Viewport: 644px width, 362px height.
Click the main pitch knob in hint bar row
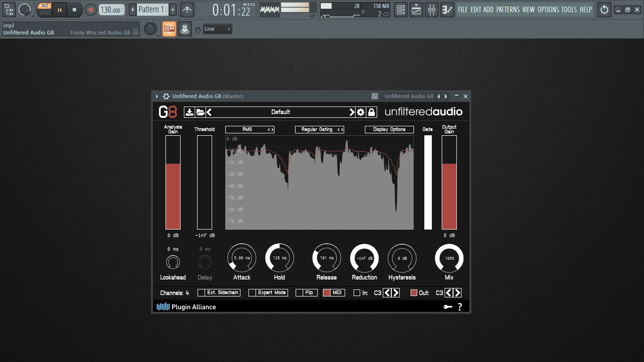[150, 29]
